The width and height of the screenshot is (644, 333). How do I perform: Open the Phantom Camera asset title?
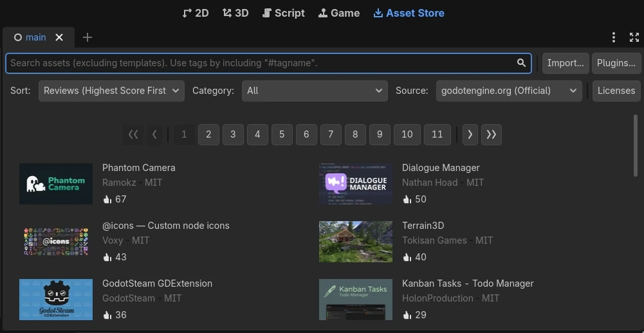[x=139, y=168]
